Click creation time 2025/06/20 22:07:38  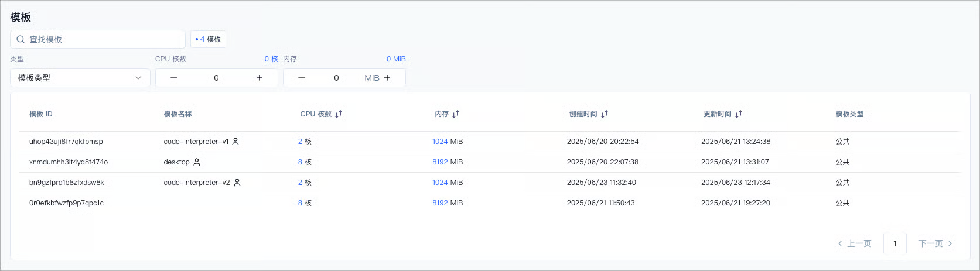tap(603, 162)
